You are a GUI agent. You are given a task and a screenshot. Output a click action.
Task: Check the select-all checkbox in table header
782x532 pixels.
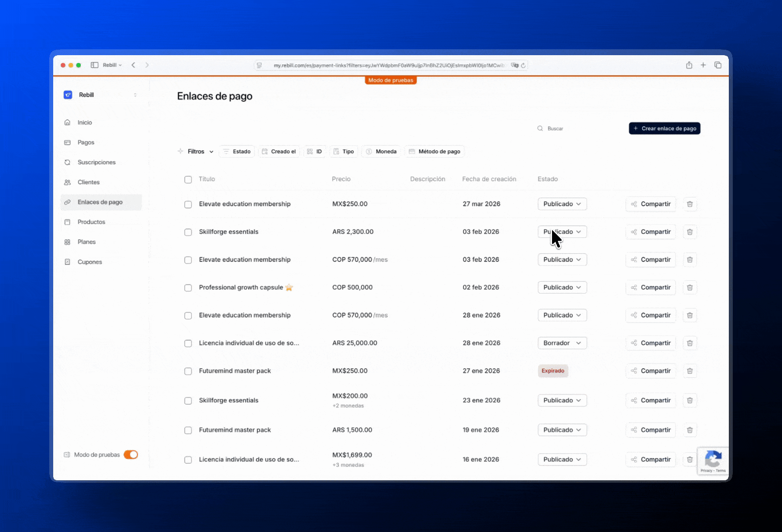[x=188, y=180]
